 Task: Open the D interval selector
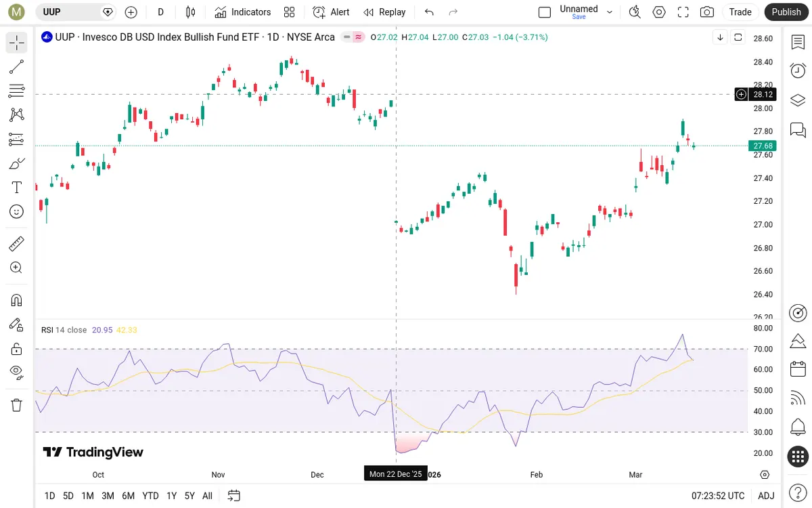tap(160, 12)
